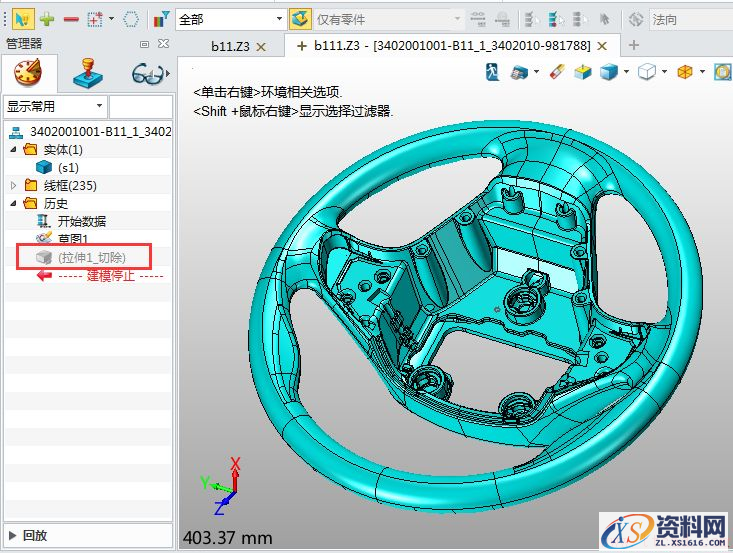Select the 3402001001-B11_1_3402 root node
Viewport: 733px width, 553px height.
(100, 132)
